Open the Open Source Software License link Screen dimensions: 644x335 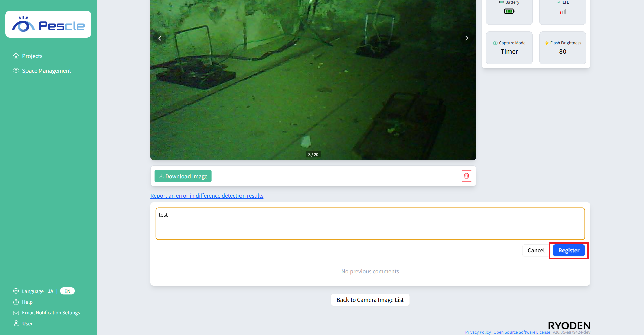[x=522, y=332]
